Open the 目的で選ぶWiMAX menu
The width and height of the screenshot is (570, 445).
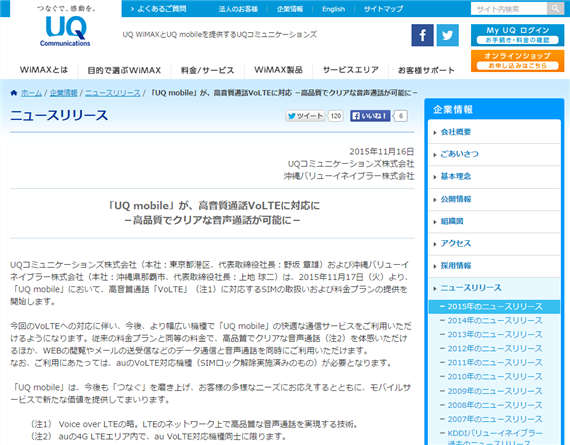pyautogui.click(x=124, y=70)
